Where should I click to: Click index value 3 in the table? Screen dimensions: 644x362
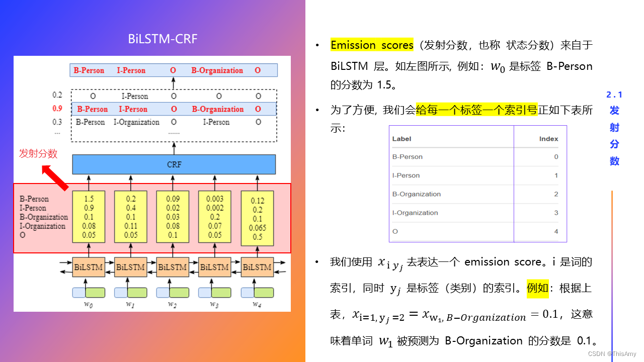click(x=556, y=213)
